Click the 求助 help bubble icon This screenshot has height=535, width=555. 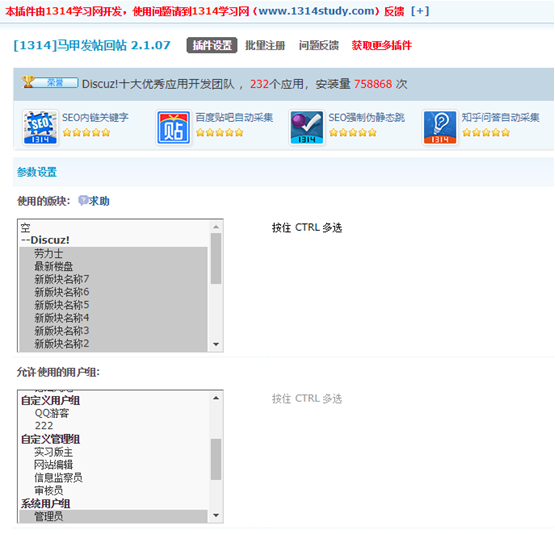(83, 200)
